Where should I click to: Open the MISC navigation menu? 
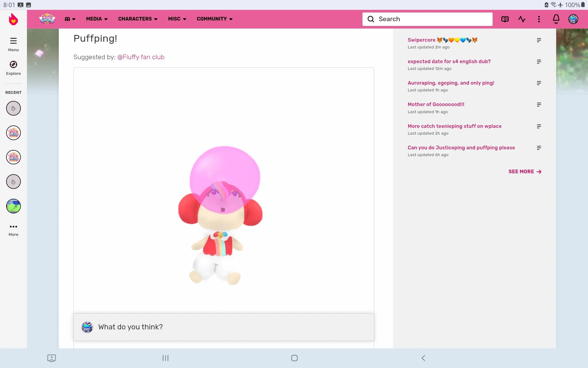pyautogui.click(x=177, y=19)
